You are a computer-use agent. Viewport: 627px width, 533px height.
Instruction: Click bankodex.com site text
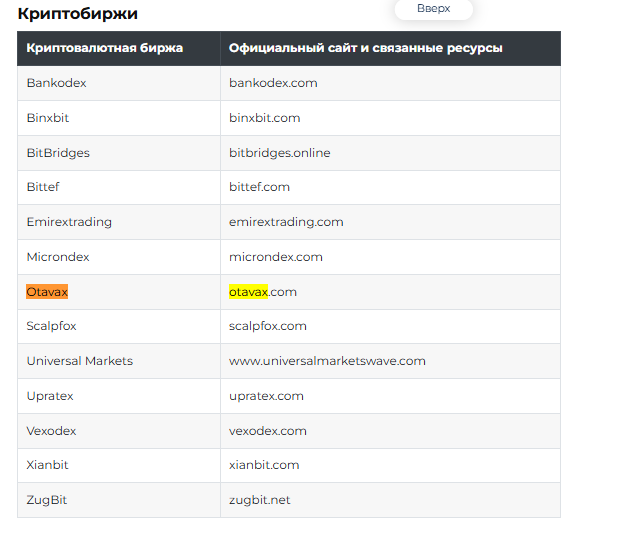(x=273, y=83)
